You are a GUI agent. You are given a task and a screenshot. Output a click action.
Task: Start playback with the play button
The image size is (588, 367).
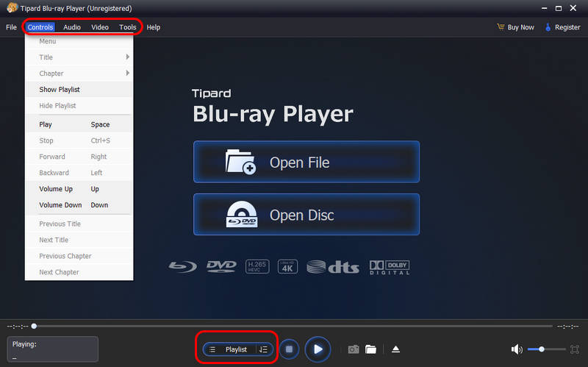(x=318, y=349)
